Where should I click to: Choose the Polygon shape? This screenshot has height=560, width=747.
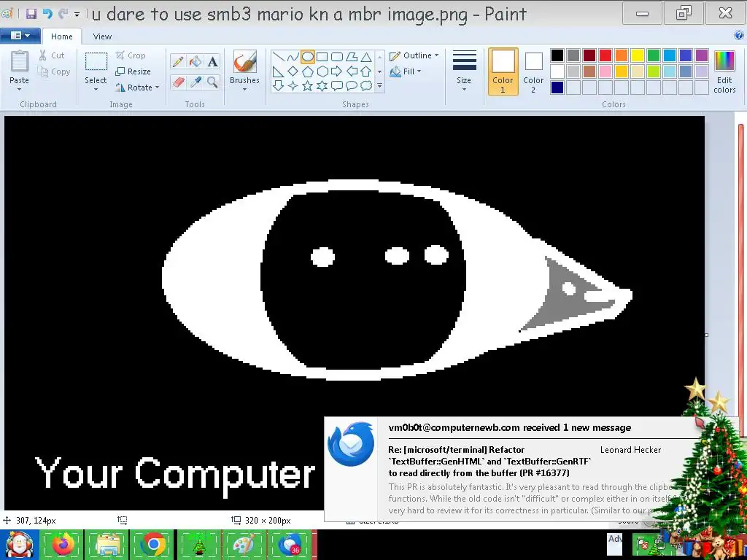pyautogui.click(x=352, y=57)
